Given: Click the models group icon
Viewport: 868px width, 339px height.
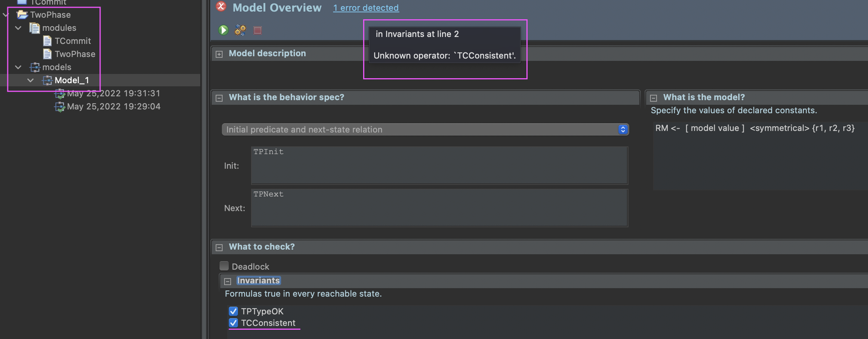Looking at the screenshot, I should (x=35, y=67).
